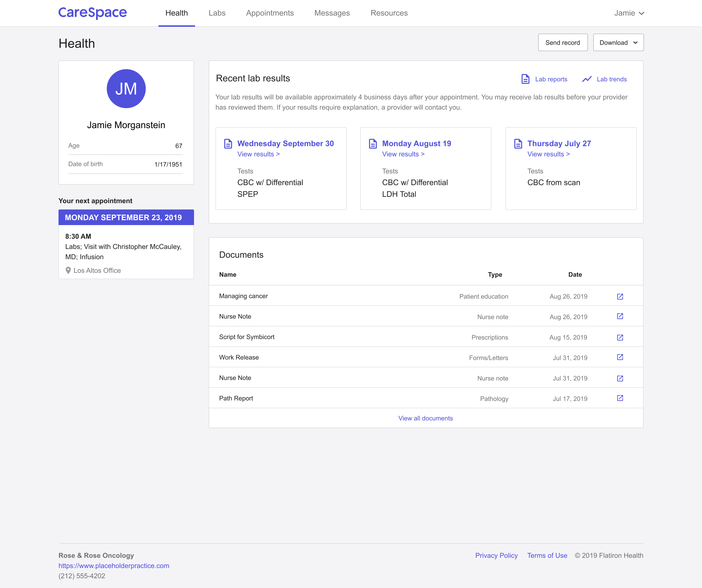Image resolution: width=702 pixels, height=588 pixels.
Task: Click the JM avatar circle
Action: 126,88
